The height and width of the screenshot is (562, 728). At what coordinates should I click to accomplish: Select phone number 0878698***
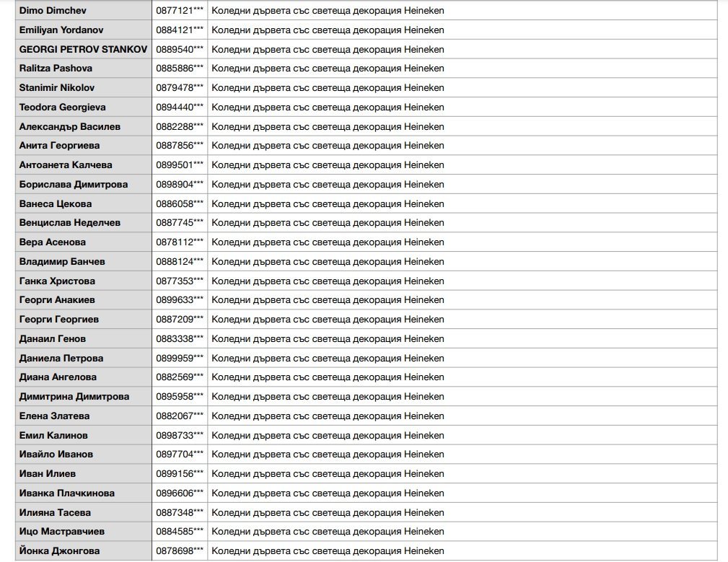[180, 551]
